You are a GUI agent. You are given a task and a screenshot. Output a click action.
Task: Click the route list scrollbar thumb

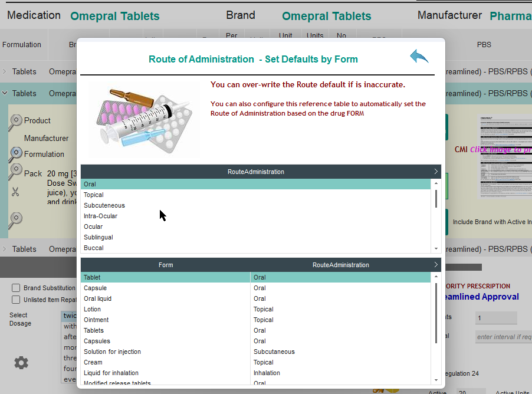[436, 199]
